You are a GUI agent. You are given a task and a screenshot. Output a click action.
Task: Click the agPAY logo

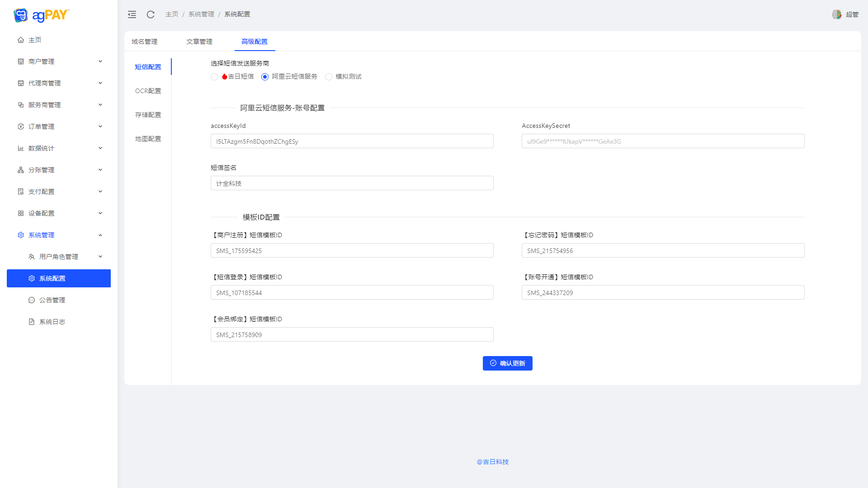pyautogui.click(x=41, y=15)
